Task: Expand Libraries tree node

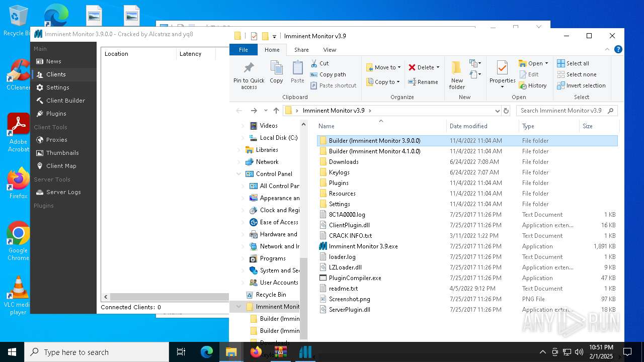Action: coord(239,150)
